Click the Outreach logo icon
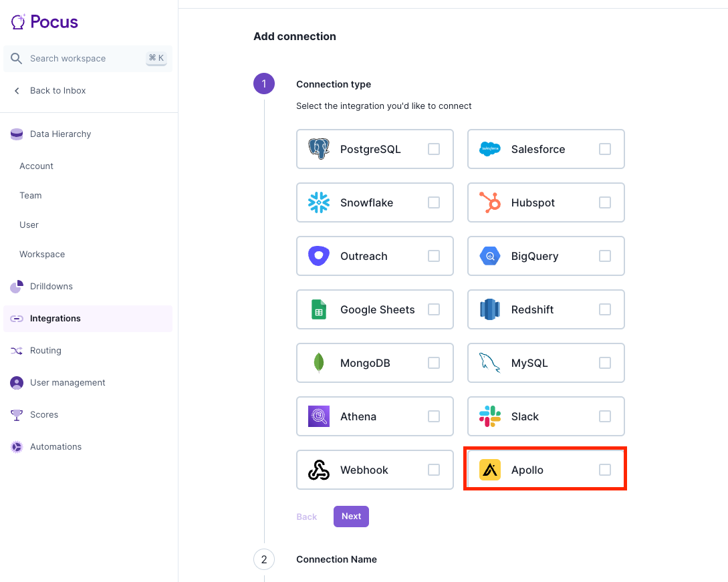The height and width of the screenshot is (582, 728). (x=319, y=256)
